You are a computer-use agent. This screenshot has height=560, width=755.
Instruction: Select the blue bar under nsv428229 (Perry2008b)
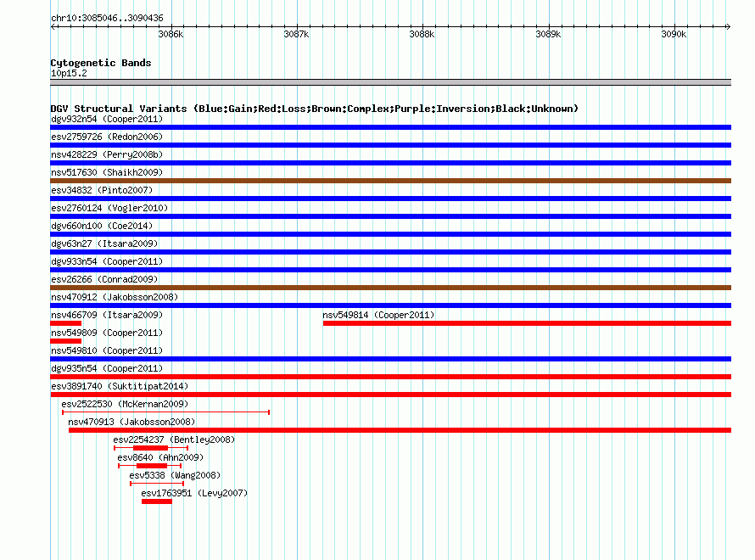click(390, 163)
